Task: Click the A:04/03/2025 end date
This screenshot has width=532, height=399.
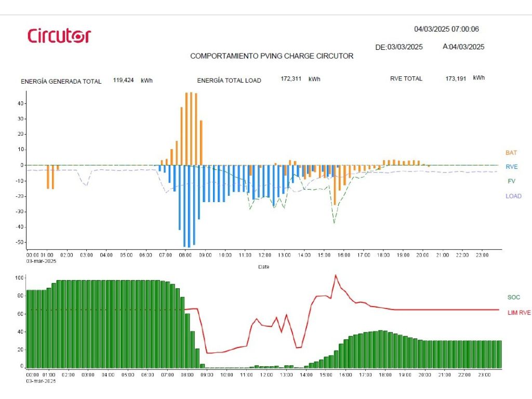Action: (x=463, y=47)
